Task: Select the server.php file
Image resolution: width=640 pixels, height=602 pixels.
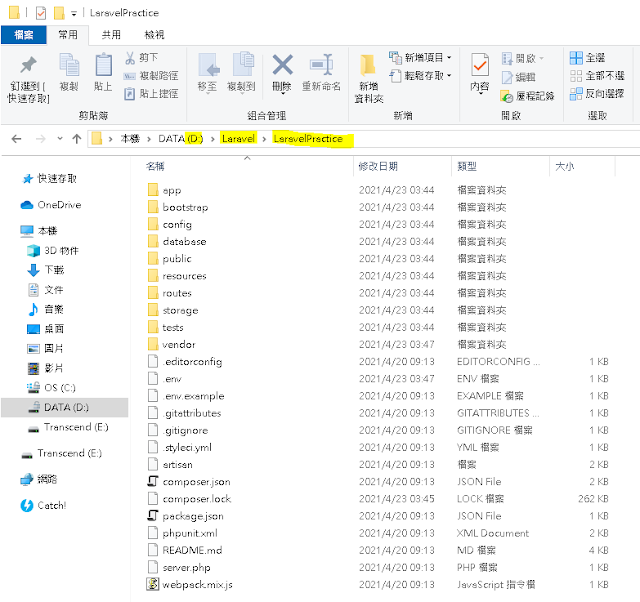Action: [x=179, y=567]
